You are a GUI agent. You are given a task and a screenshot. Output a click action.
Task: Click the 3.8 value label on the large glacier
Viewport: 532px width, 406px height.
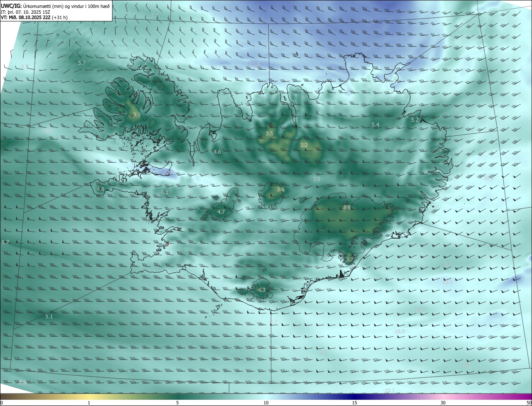pos(347,208)
